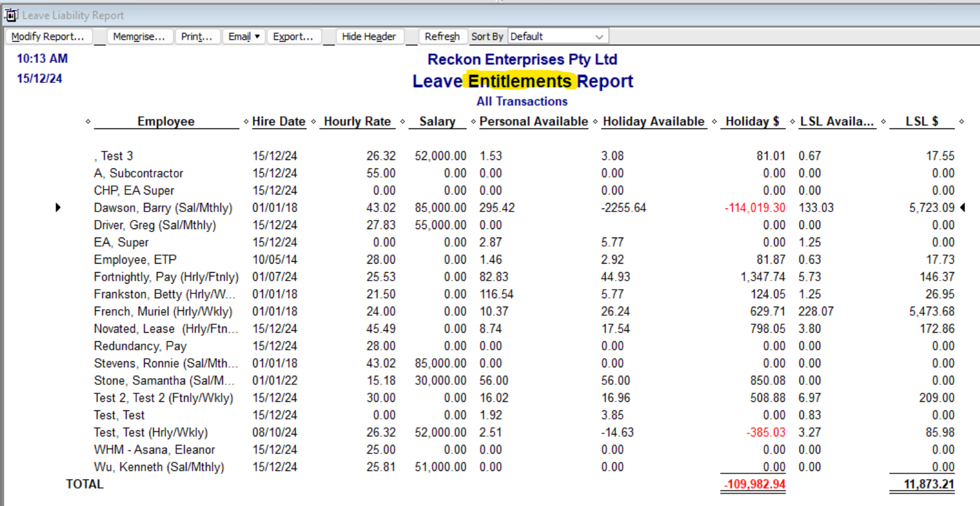Image resolution: width=980 pixels, height=506 pixels.
Task: Click the diamond handle between Holiday $ and LSL Availa...
Action: pos(792,122)
